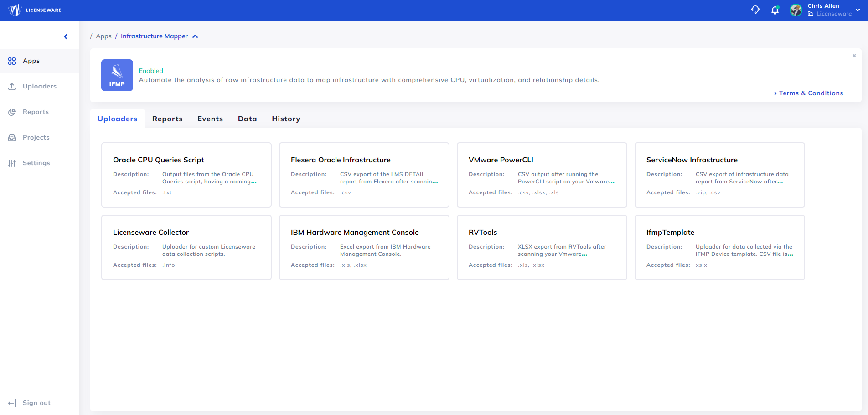This screenshot has height=415, width=868.
Task: Expand truncated VMware PowerCLI description ellipsis
Action: click(x=612, y=182)
